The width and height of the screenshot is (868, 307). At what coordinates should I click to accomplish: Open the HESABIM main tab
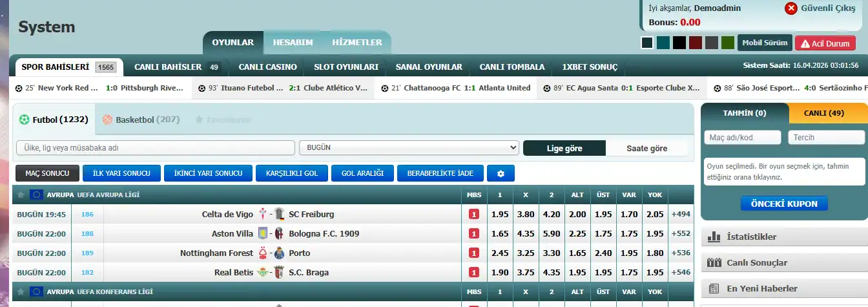click(293, 43)
